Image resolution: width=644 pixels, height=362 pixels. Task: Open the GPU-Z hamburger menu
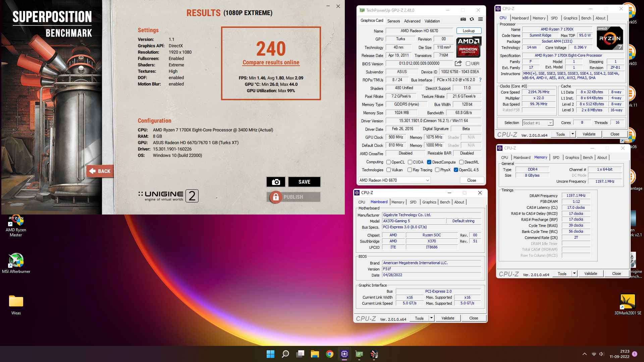(x=480, y=19)
